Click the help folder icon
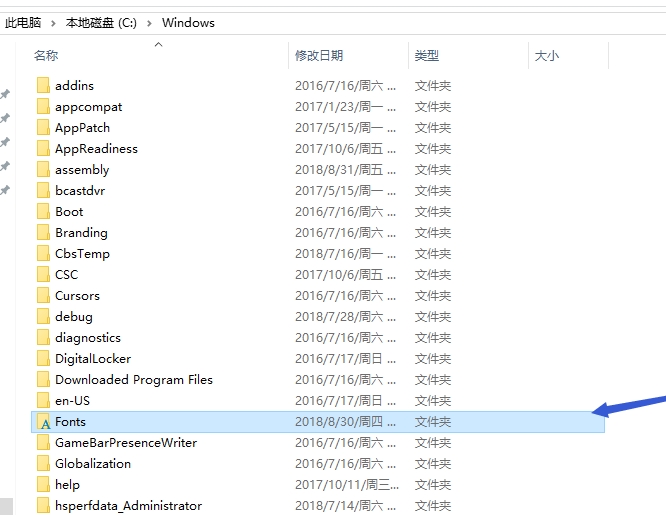 [x=43, y=484]
